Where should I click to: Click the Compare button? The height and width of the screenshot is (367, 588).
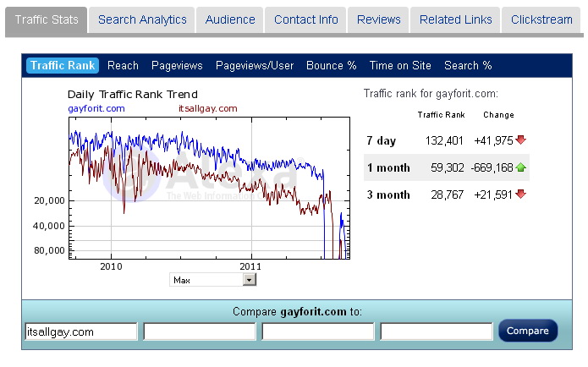(528, 331)
